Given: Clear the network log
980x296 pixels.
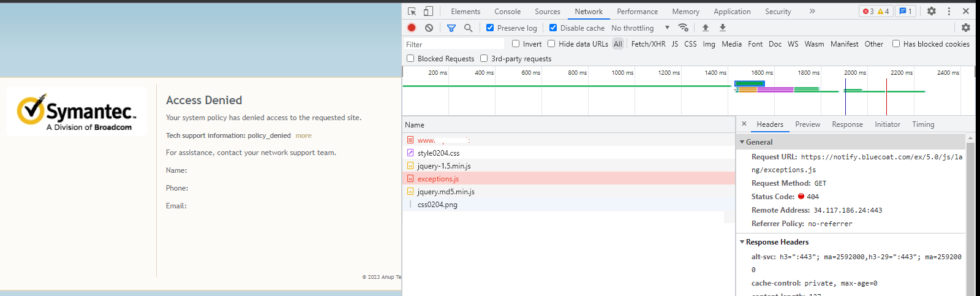Looking at the screenshot, I should click(x=429, y=28).
